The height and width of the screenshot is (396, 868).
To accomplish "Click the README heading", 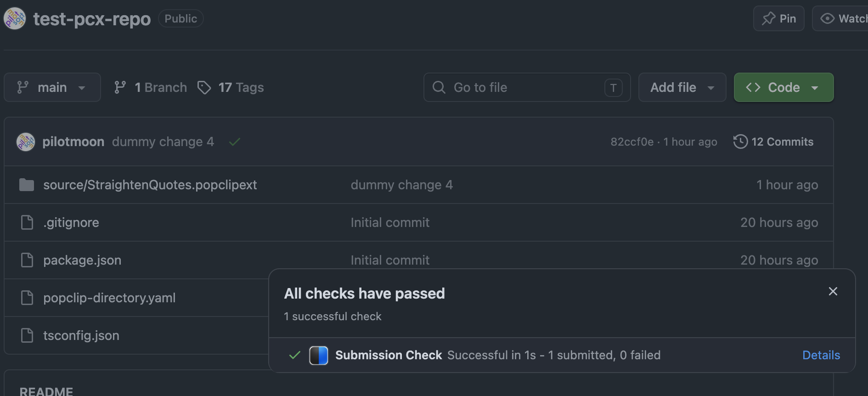I will click(46, 391).
